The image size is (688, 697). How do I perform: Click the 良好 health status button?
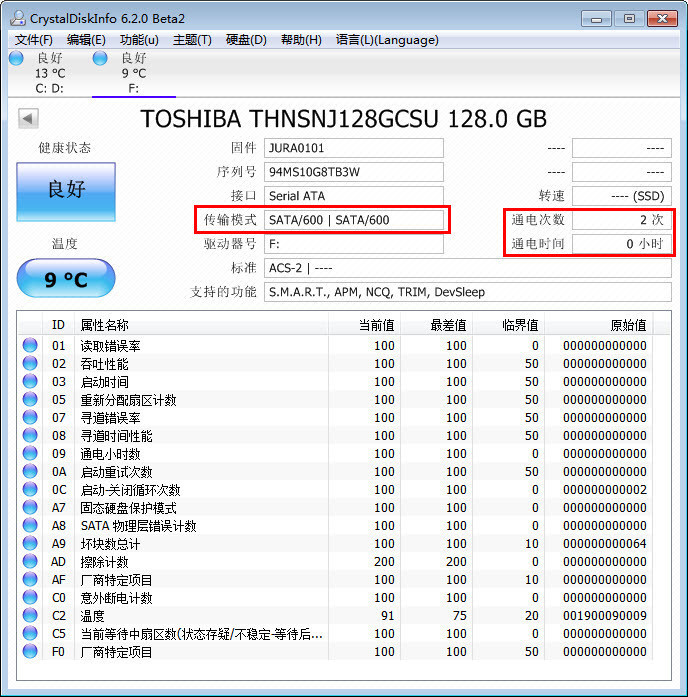(66, 192)
